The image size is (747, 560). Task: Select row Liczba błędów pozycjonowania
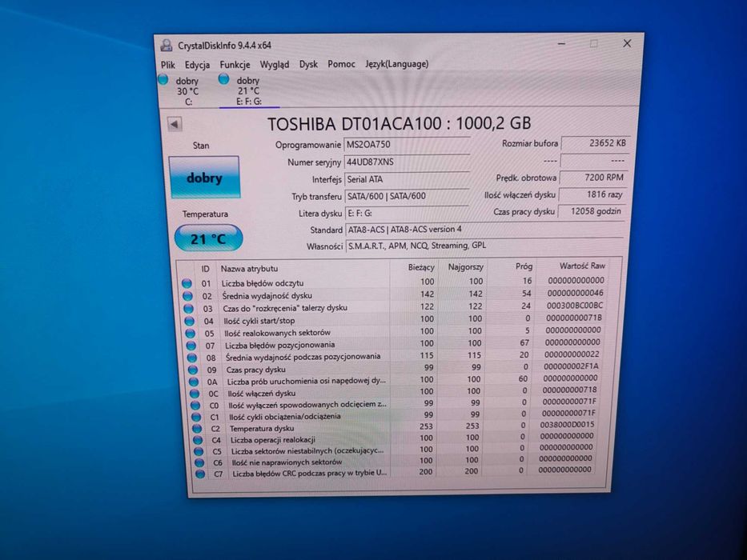(x=395, y=344)
